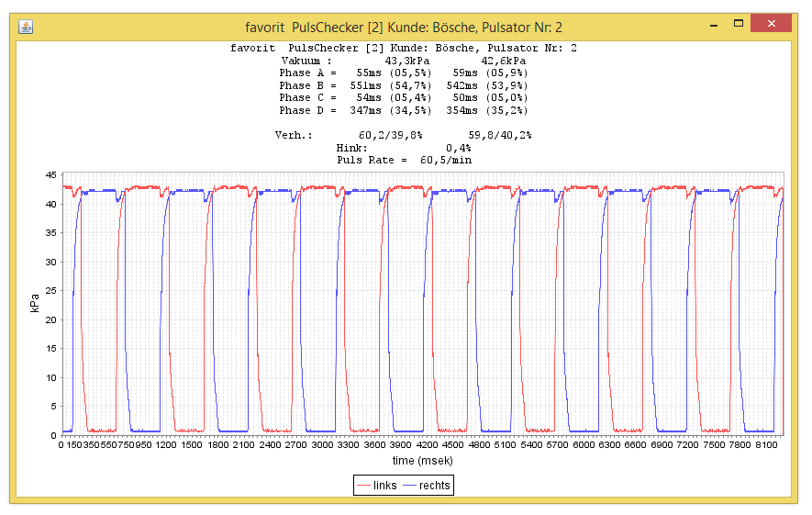
Task: Maximize the PulsChecker window
Action: [x=739, y=23]
